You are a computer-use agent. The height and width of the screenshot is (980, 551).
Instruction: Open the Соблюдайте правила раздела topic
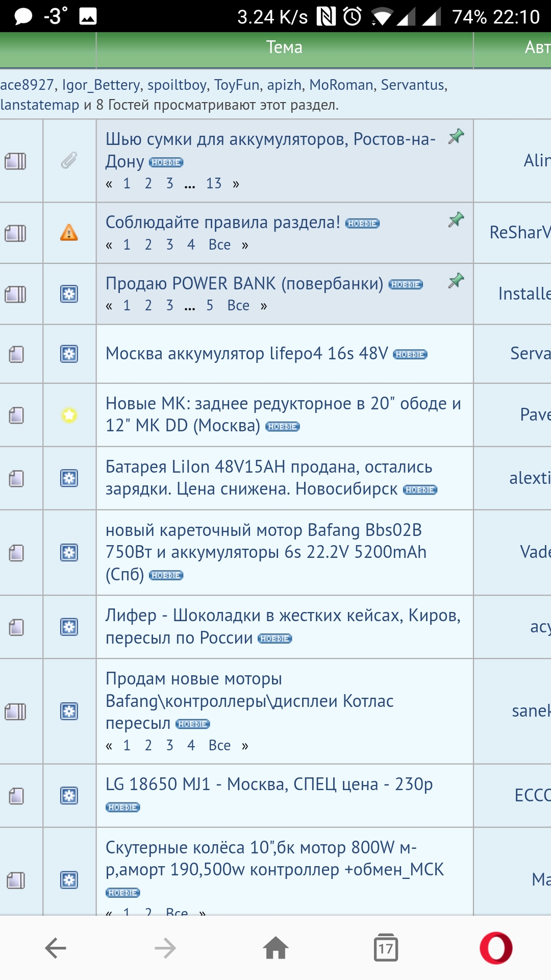(222, 223)
